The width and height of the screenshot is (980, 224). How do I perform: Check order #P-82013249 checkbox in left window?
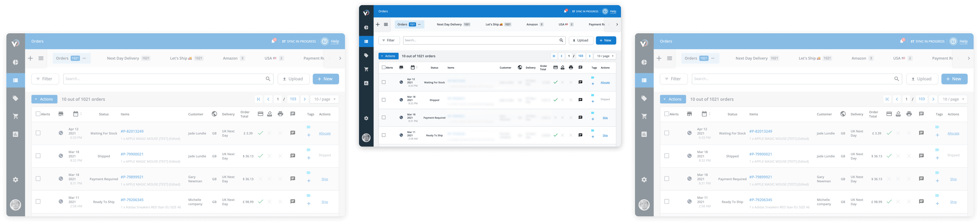(38, 133)
